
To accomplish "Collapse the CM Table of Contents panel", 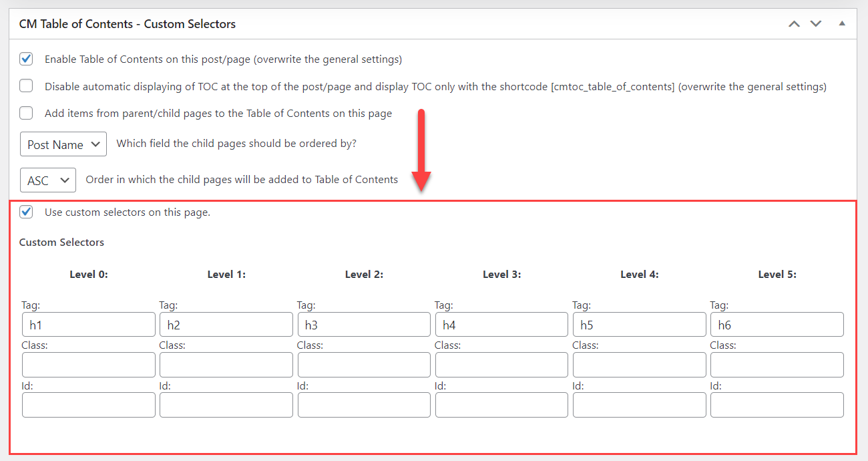I will (x=842, y=23).
